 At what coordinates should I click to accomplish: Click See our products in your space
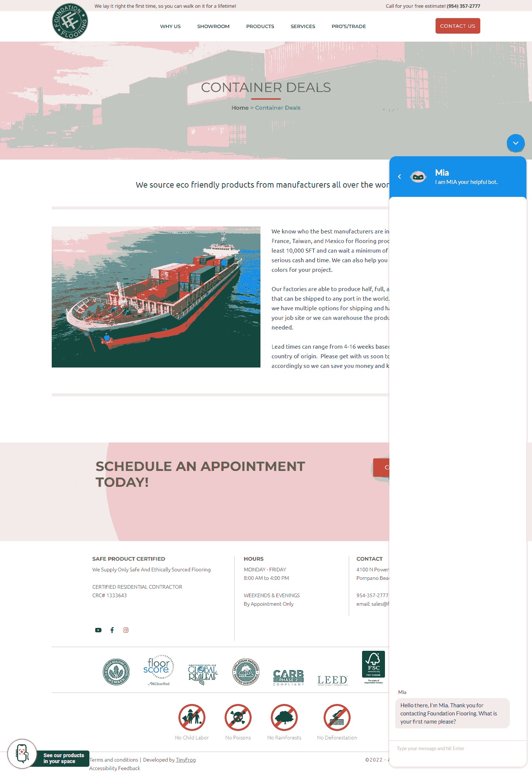(64, 758)
